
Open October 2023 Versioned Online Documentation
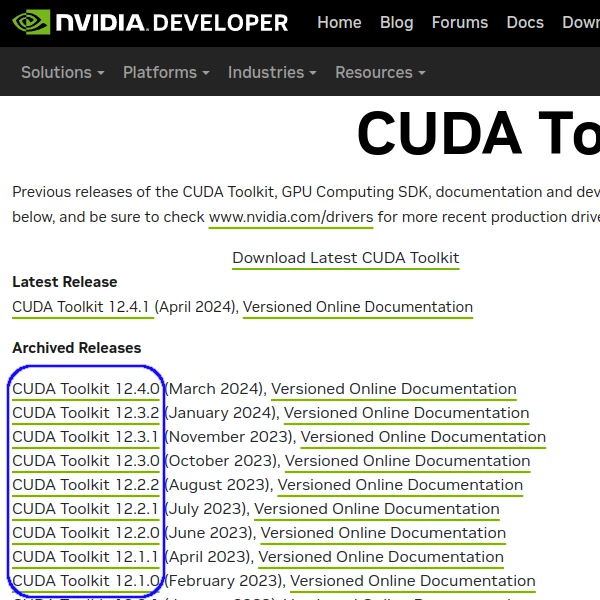coord(408,461)
